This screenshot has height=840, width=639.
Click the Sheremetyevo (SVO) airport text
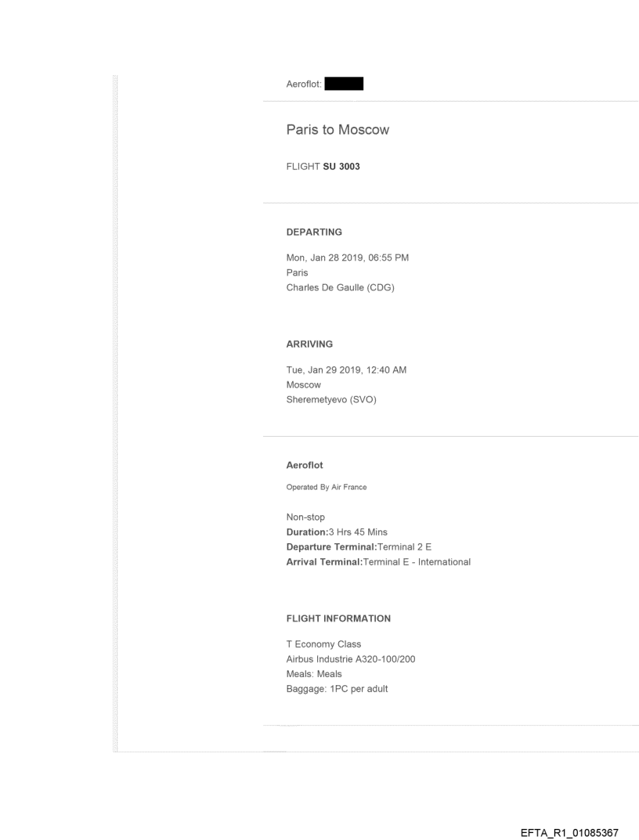332,398
